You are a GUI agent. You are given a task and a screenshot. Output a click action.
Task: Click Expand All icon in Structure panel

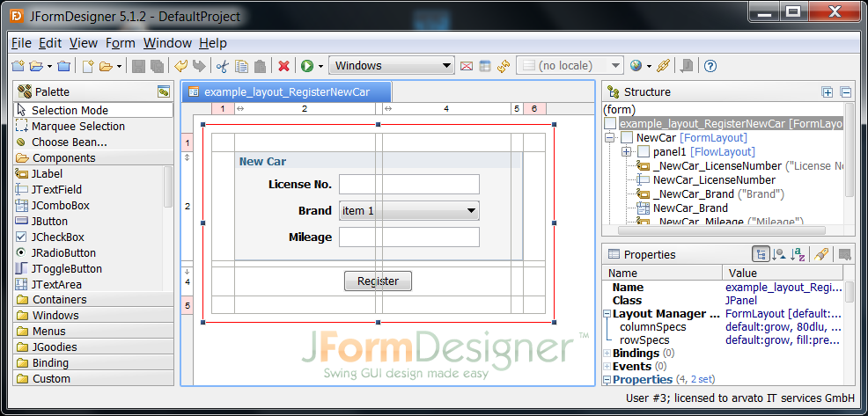tap(828, 92)
